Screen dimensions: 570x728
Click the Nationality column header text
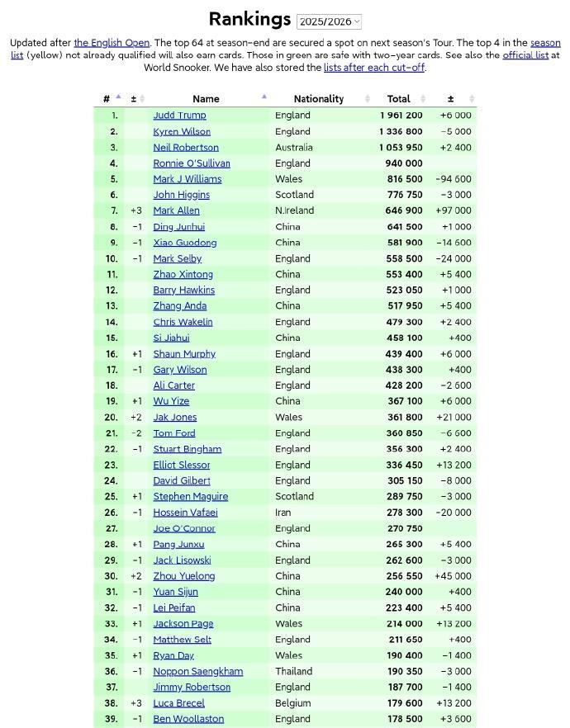[x=318, y=99]
